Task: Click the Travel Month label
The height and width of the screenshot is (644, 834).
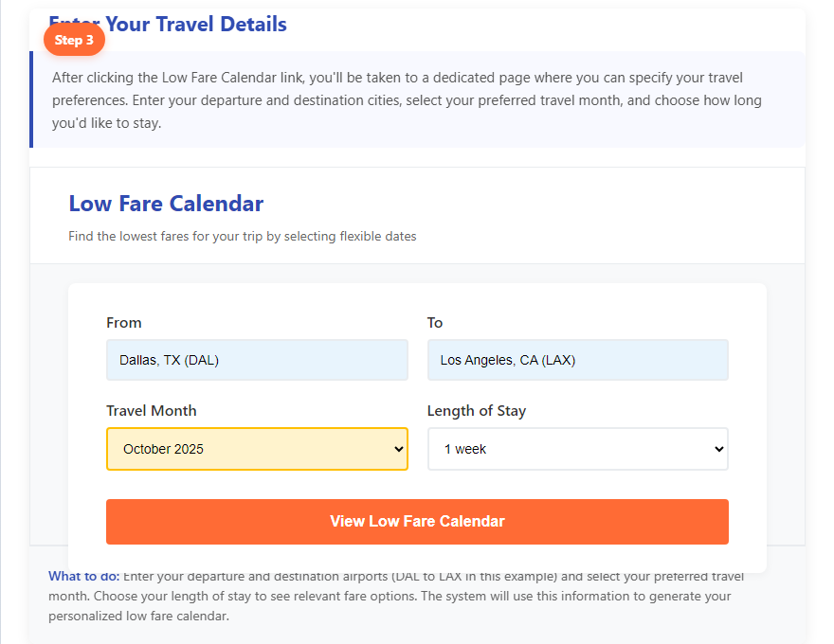Action: point(152,411)
